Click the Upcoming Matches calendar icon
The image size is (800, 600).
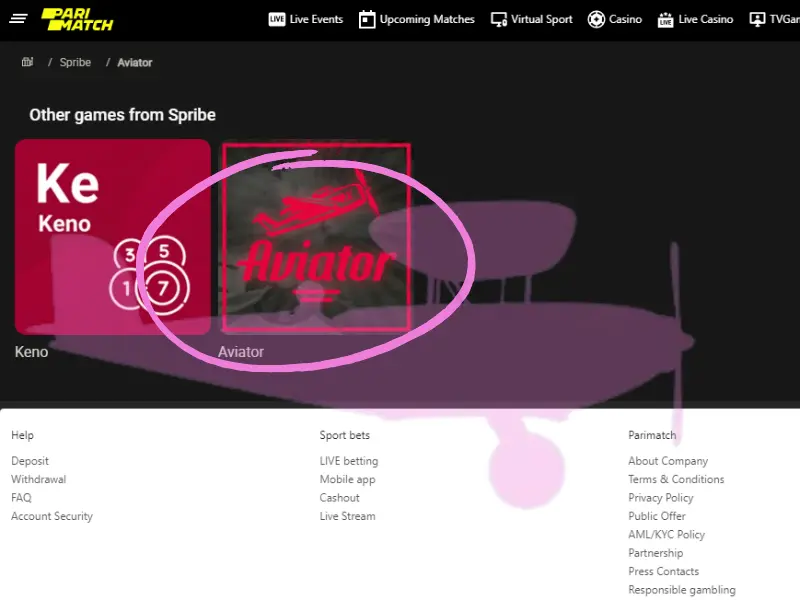[367, 19]
